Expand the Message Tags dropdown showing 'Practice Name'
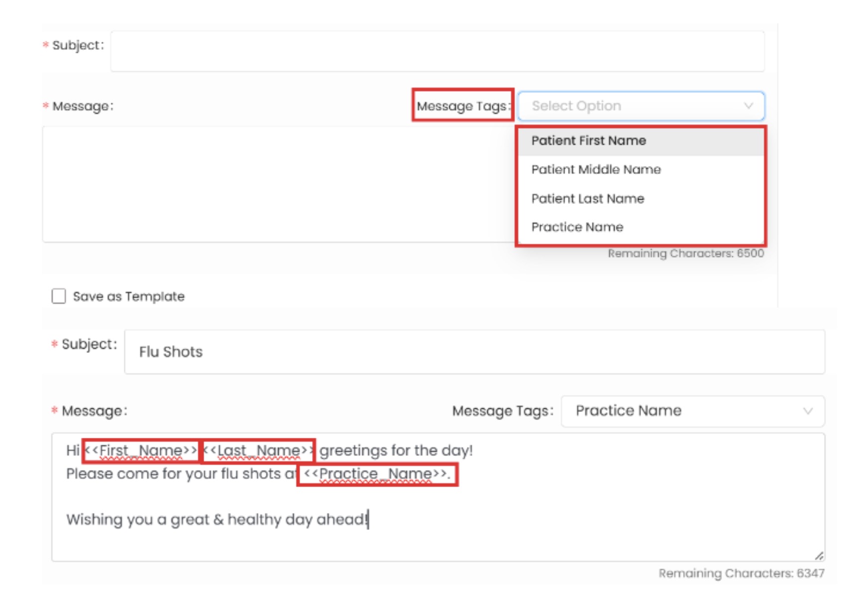 (687, 411)
